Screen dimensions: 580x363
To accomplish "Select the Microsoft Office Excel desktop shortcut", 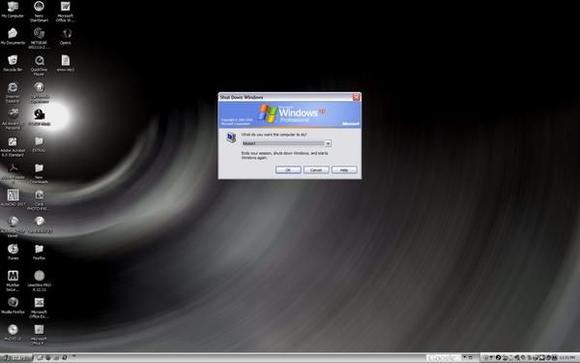I will click(39, 307).
